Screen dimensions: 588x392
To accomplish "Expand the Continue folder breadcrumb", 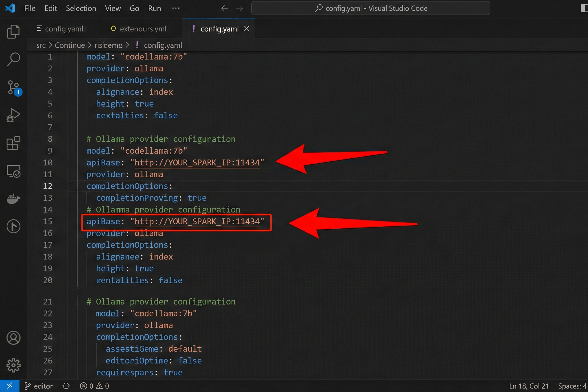I will click(70, 45).
